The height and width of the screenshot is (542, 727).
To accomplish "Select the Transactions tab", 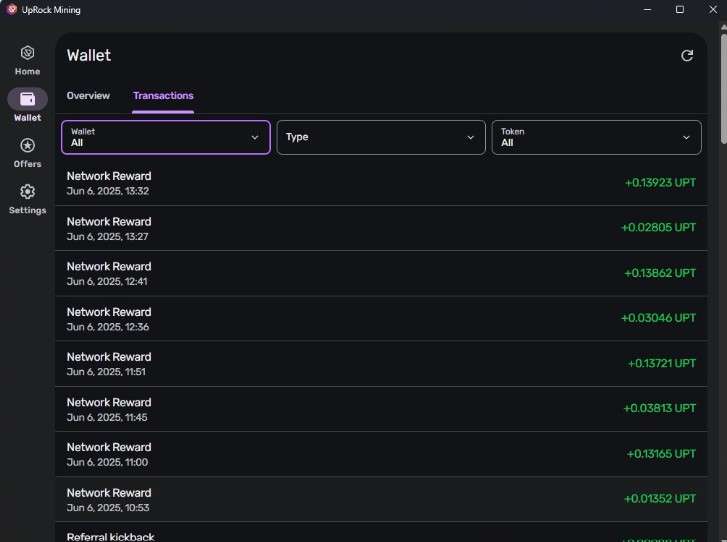I will pos(163,96).
